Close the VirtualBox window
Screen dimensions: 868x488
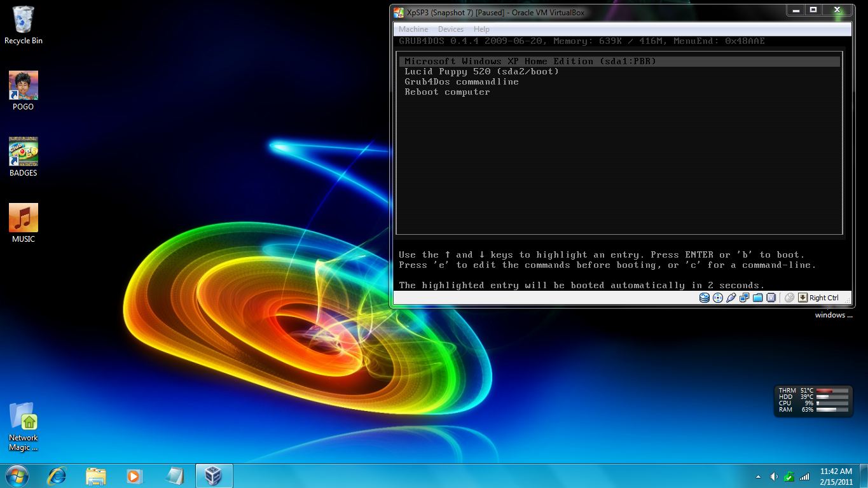pyautogui.click(x=837, y=10)
